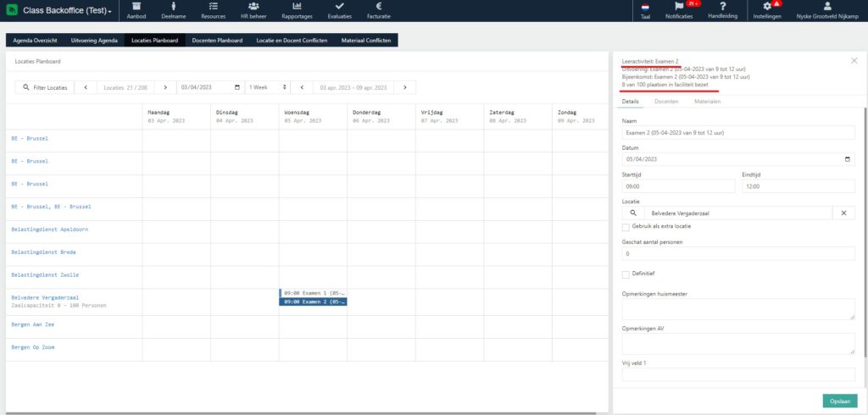
Task: Clear location with the X button
Action: click(843, 213)
